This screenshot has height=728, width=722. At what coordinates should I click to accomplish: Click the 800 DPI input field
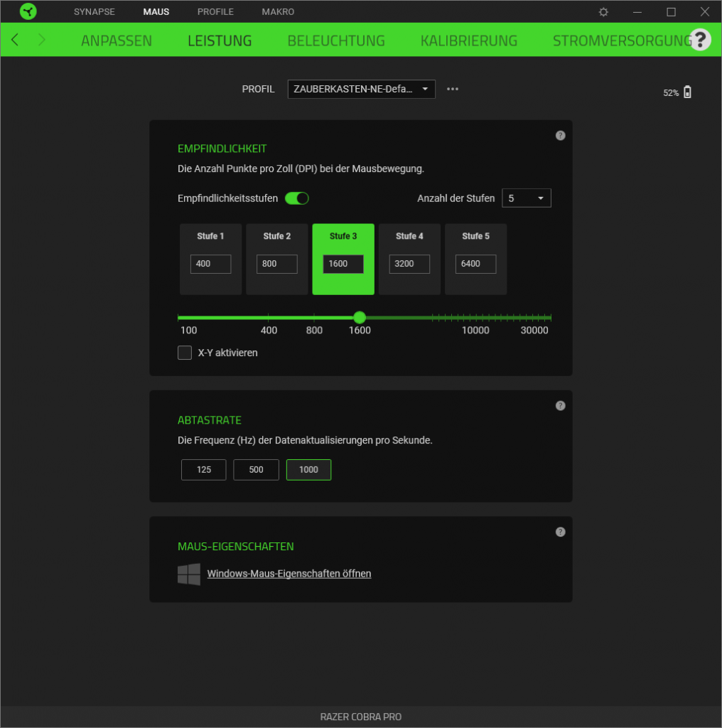tap(276, 264)
